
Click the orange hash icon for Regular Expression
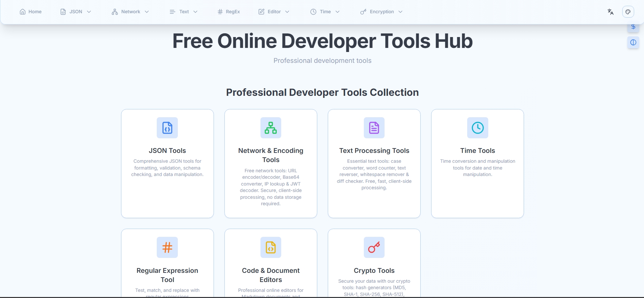pos(167,247)
